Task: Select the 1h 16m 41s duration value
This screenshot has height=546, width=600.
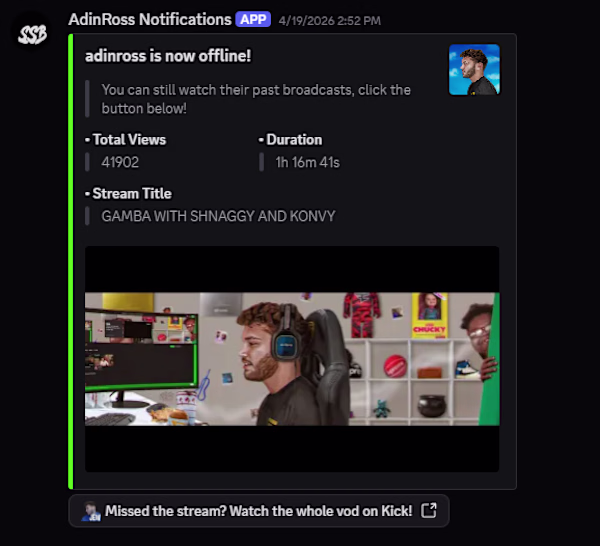Action: [307, 162]
